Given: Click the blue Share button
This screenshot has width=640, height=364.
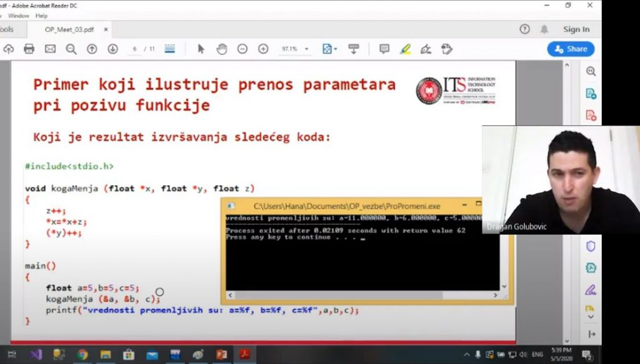Looking at the screenshot, I should pos(571,49).
